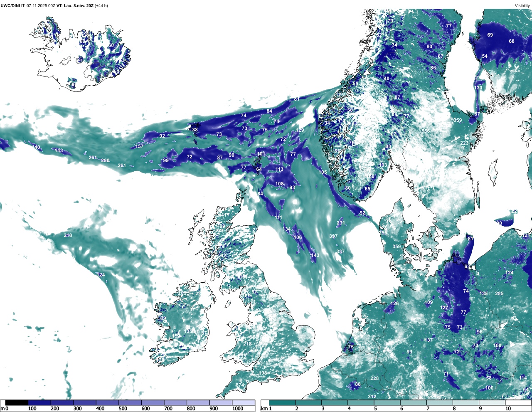Screen dimensions: 532x412
Task: Click the '659' visibility value on map
Action: pos(458,121)
